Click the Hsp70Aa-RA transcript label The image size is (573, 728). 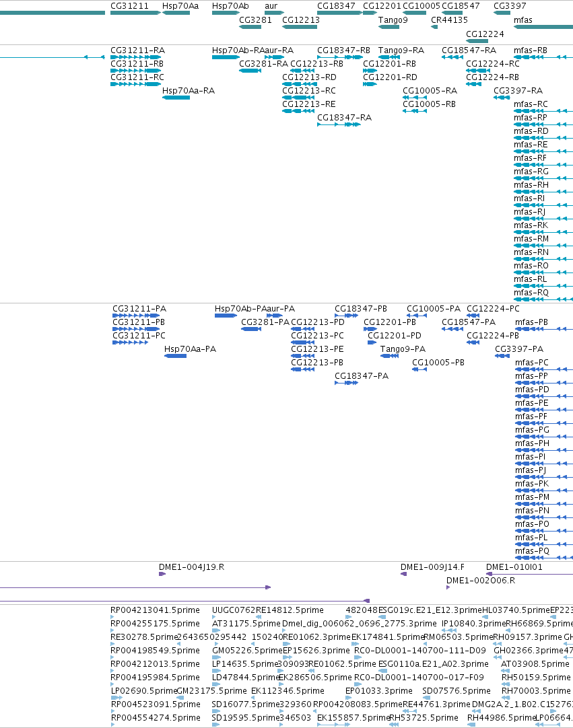tap(189, 91)
